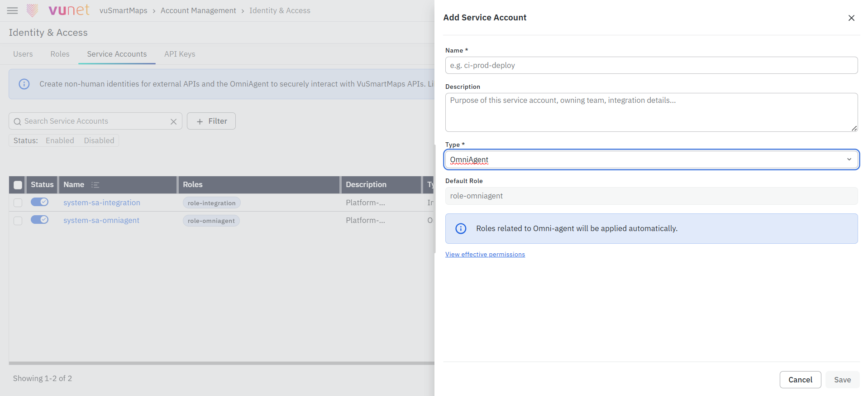Image resolution: width=868 pixels, height=396 pixels.
Task: Click the Name input field
Action: 651,65
